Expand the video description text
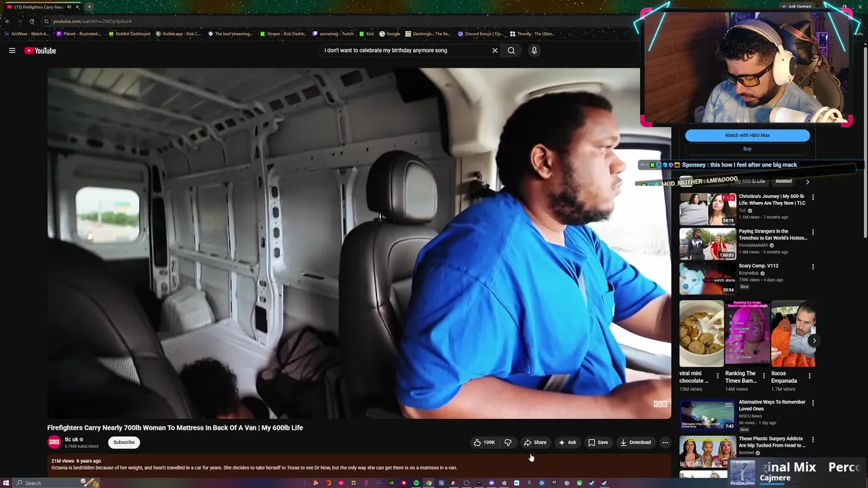The width and height of the screenshot is (868, 488). click(x=254, y=468)
